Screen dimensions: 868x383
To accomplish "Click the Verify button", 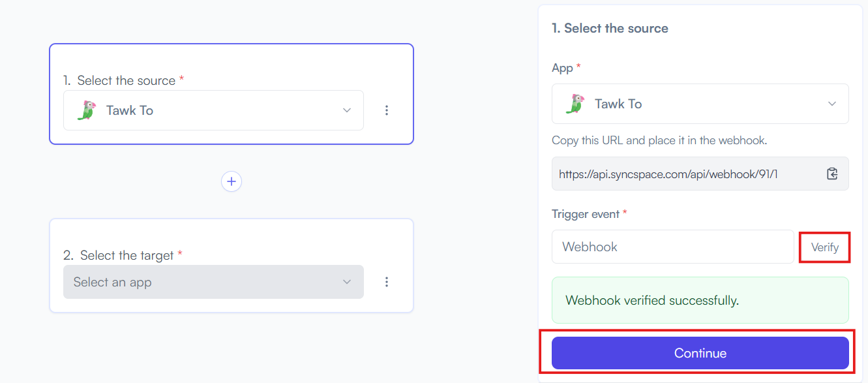I will (825, 247).
